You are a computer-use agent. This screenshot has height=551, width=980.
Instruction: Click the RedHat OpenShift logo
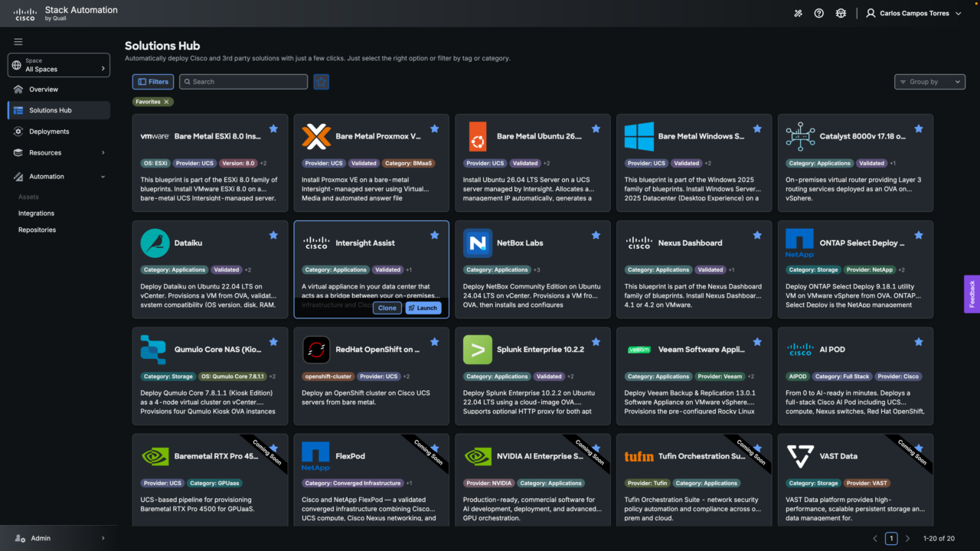coord(316,350)
